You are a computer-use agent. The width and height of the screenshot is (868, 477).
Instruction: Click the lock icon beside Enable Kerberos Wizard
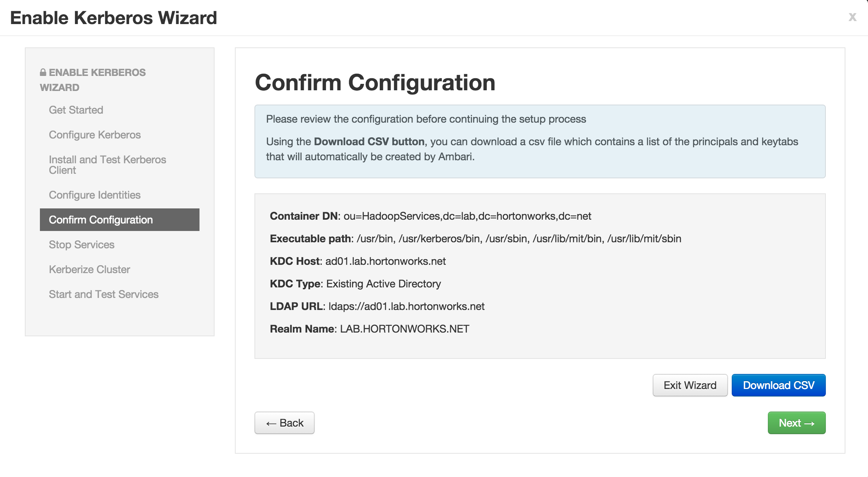click(x=43, y=72)
